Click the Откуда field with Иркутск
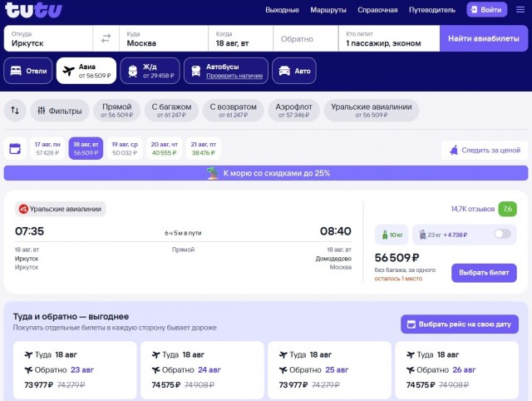The height and width of the screenshot is (401, 532). (48, 39)
